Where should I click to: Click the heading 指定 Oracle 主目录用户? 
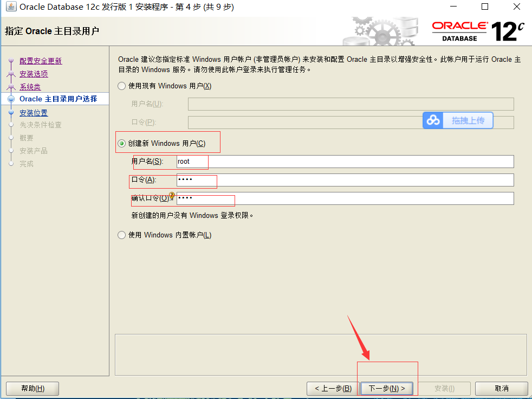point(52,31)
